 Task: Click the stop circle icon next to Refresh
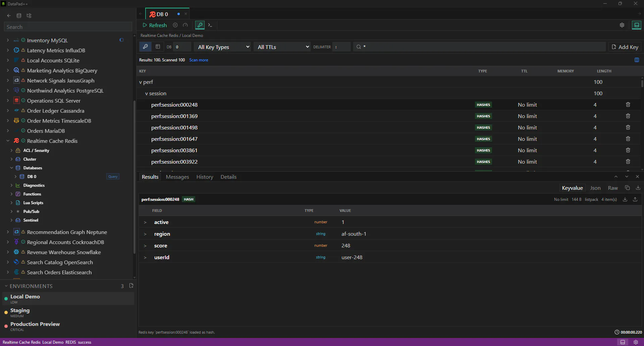(175, 25)
